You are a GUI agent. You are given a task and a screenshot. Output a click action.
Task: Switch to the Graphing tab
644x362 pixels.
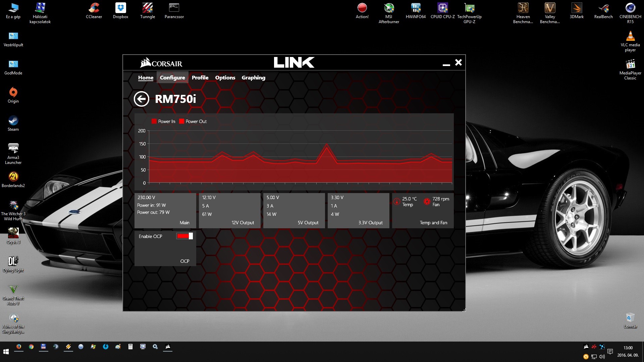[253, 77]
